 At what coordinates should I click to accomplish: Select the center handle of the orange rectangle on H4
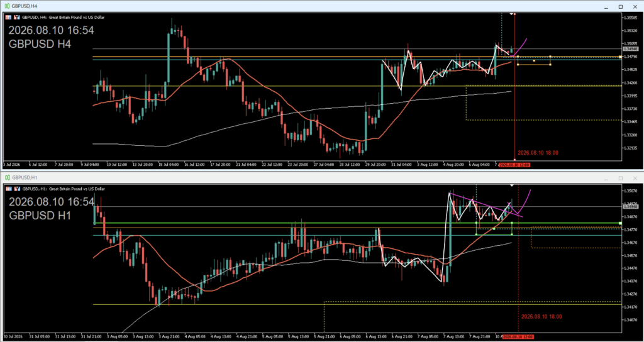tap(534, 61)
